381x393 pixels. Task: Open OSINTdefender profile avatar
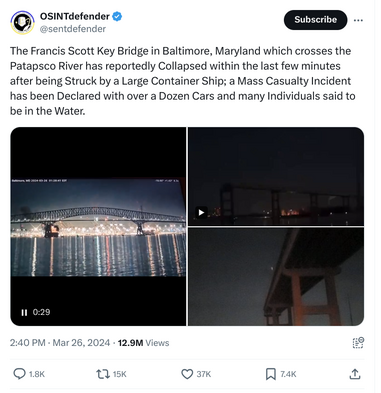coord(22,22)
